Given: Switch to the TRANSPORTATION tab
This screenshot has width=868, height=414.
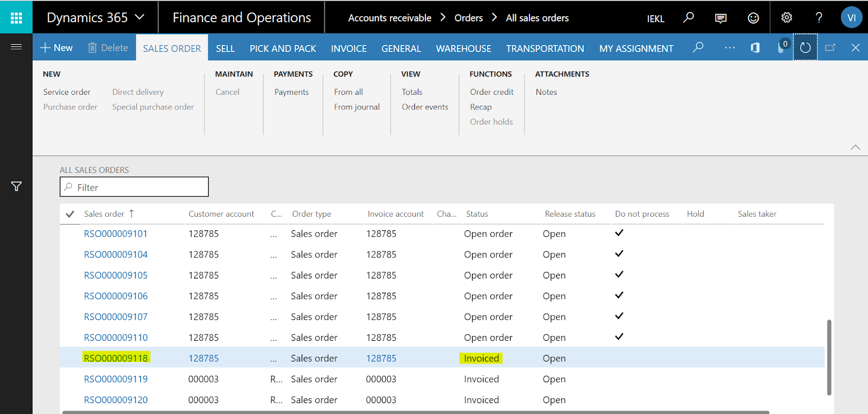Looking at the screenshot, I should pyautogui.click(x=545, y=48).
